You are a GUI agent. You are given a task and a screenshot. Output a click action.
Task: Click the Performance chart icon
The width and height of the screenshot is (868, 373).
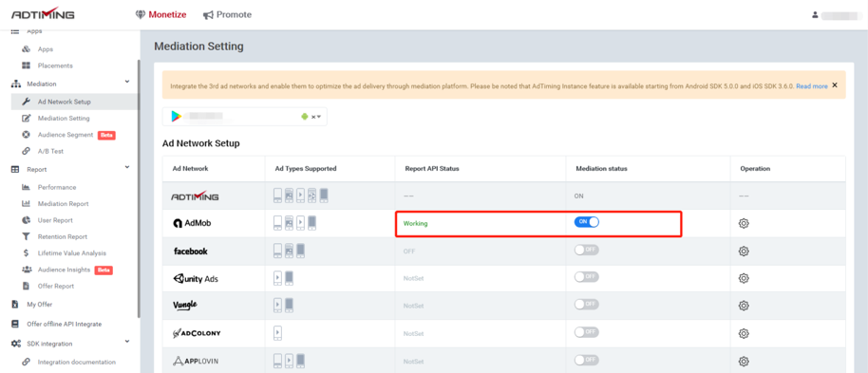click(x=26, y=187)
